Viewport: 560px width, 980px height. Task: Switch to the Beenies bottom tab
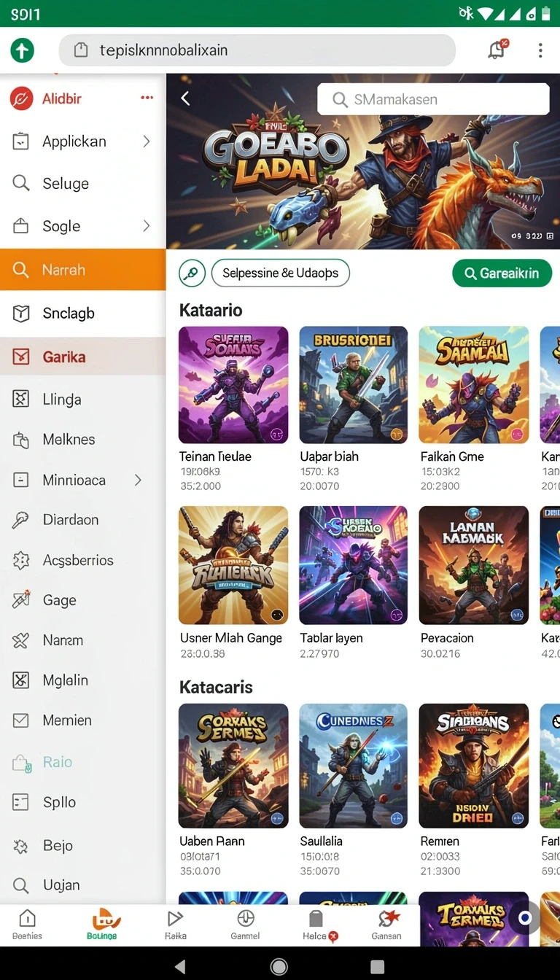click(27, 925)
